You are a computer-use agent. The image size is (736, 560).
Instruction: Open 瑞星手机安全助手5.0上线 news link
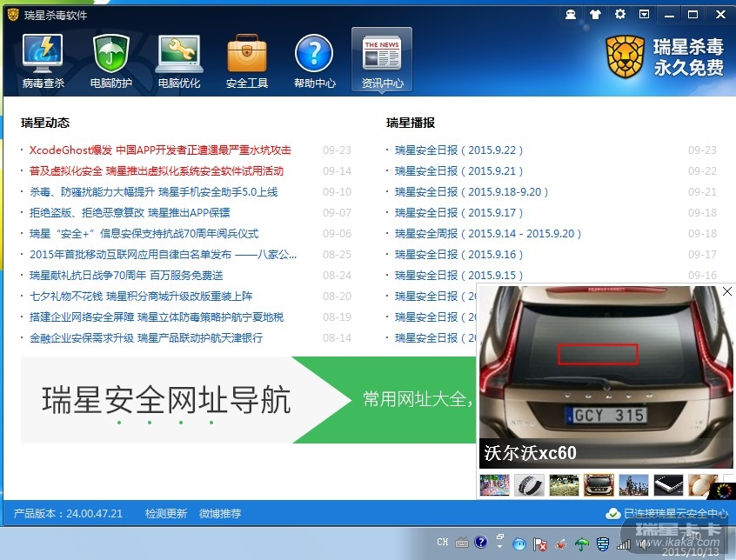point(153,192)
